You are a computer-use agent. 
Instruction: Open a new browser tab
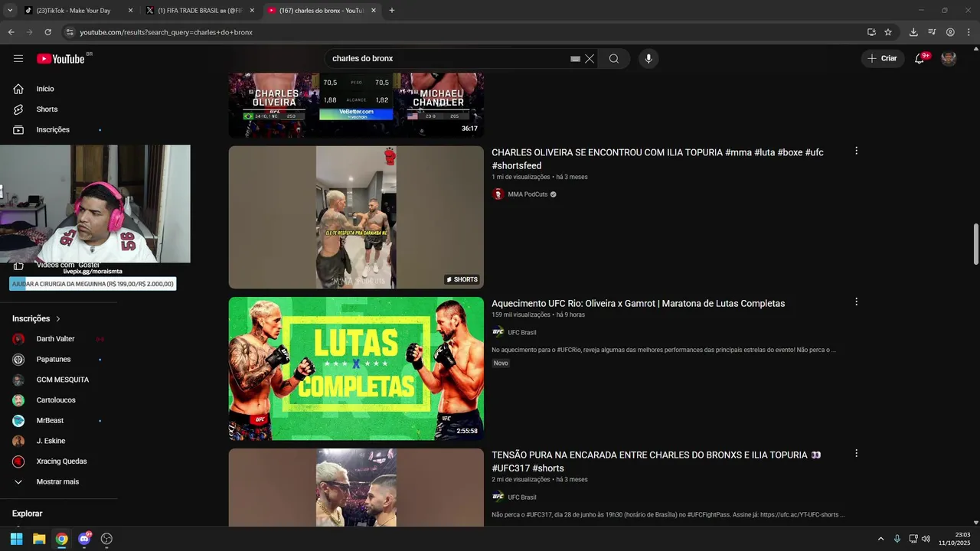coord(392,11)
